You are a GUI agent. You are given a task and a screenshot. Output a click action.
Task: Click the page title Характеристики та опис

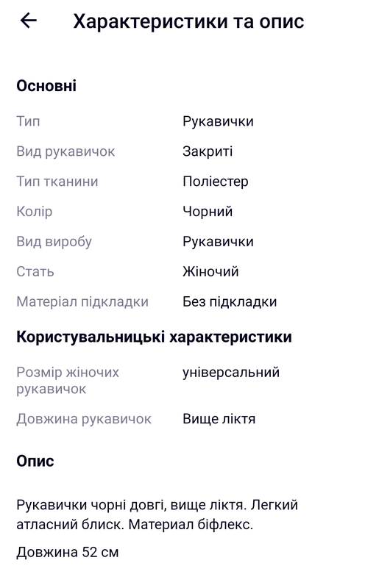(x=188, y=21)
